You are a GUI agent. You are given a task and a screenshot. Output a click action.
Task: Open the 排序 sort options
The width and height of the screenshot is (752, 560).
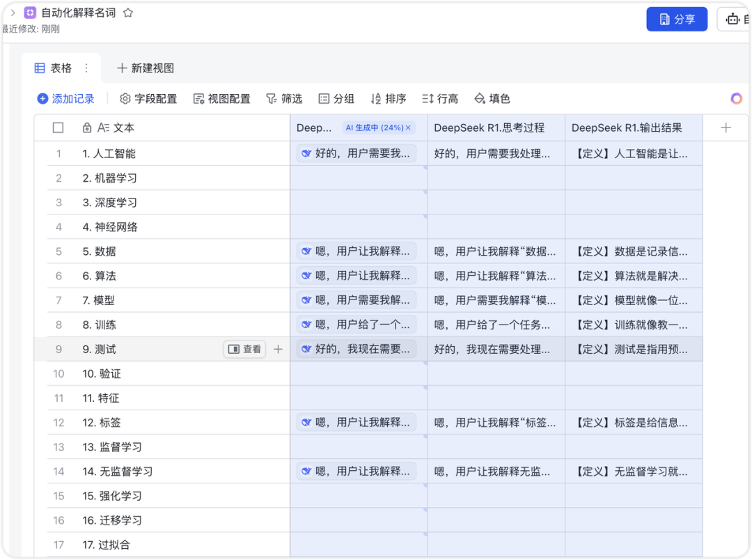tap(389, 99)
